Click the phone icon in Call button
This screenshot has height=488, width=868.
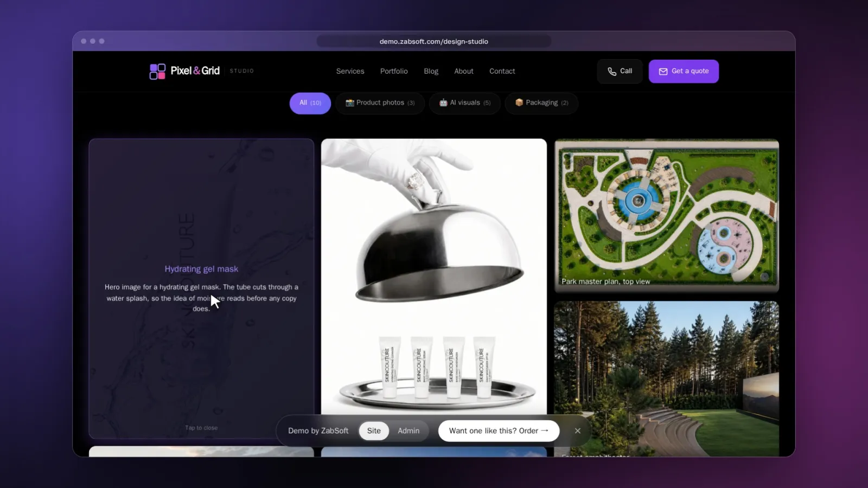(x=612, y=72)
